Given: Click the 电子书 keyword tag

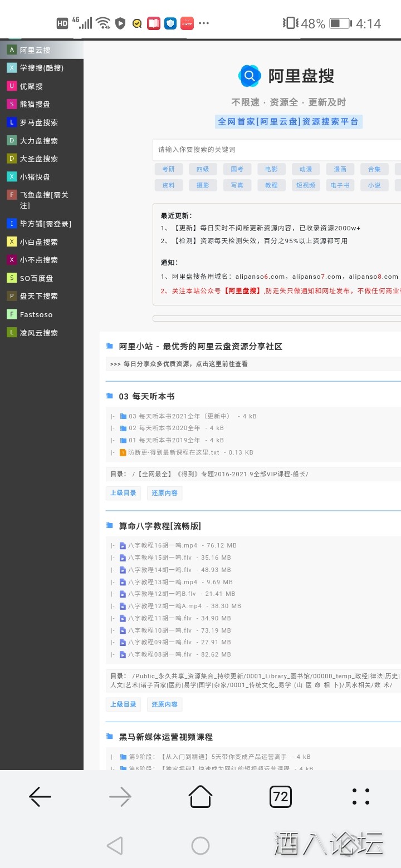Looking at the screenshot, I should coord(340,185).
